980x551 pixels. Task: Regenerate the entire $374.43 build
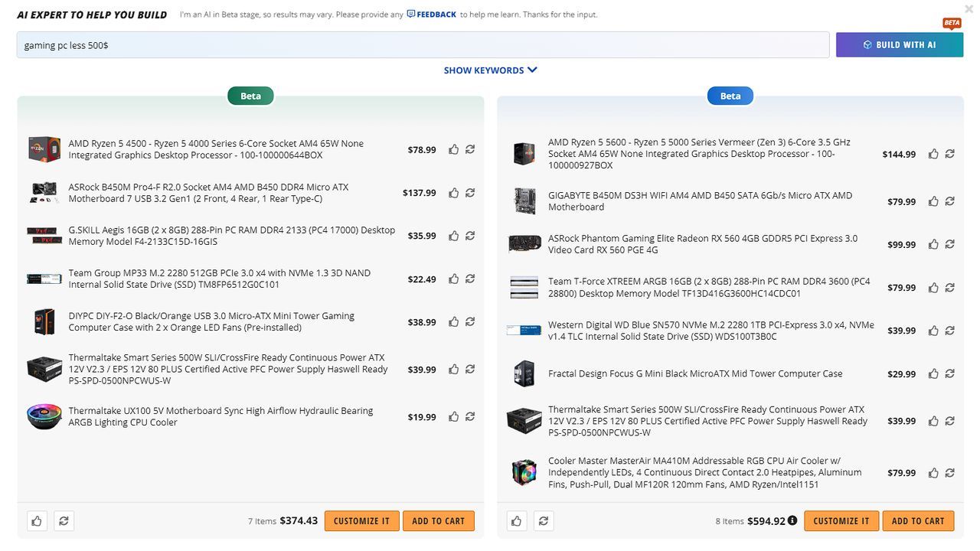(64, 521)
